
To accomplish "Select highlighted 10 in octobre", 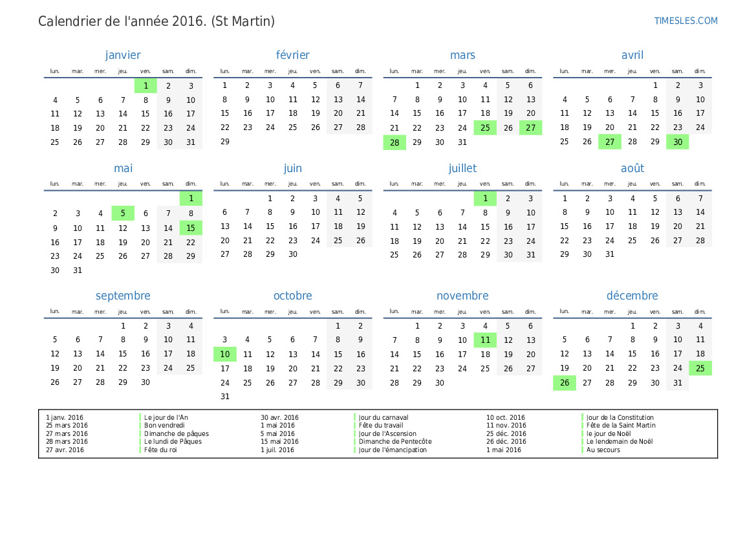I will tap(224, 355).
